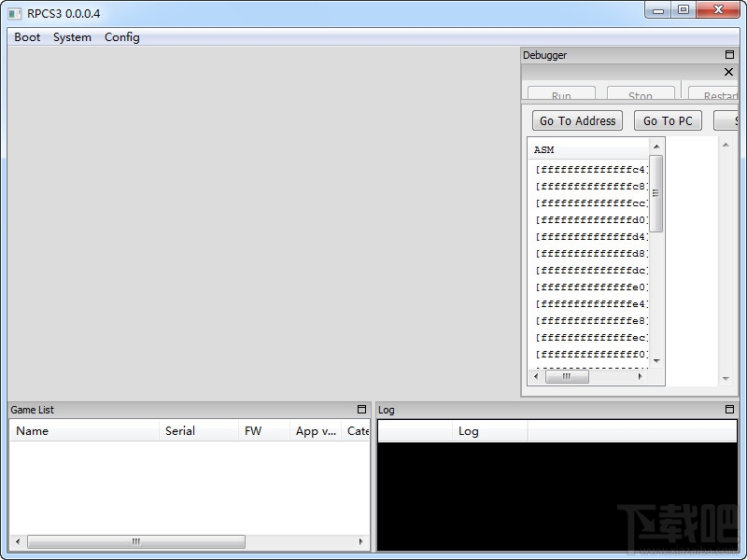Minimize the RPCS3 window
The height and width of the screenshot is (560, 747).
(x=658, y=10)
